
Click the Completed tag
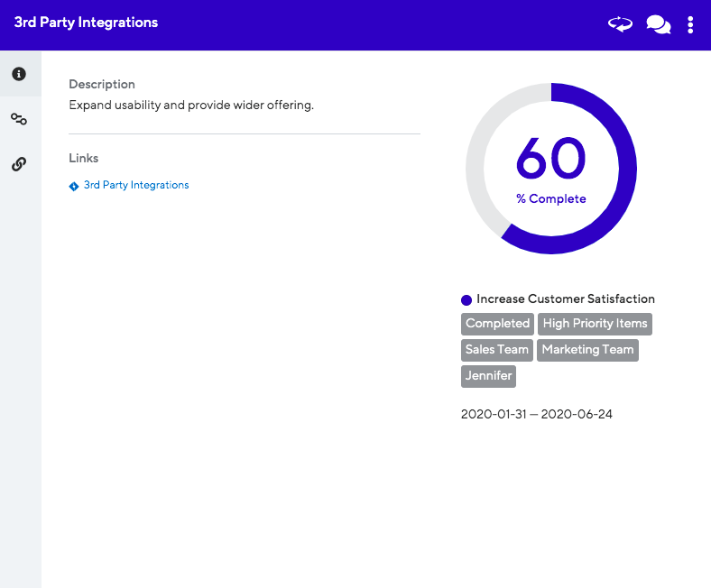point(497,324)
